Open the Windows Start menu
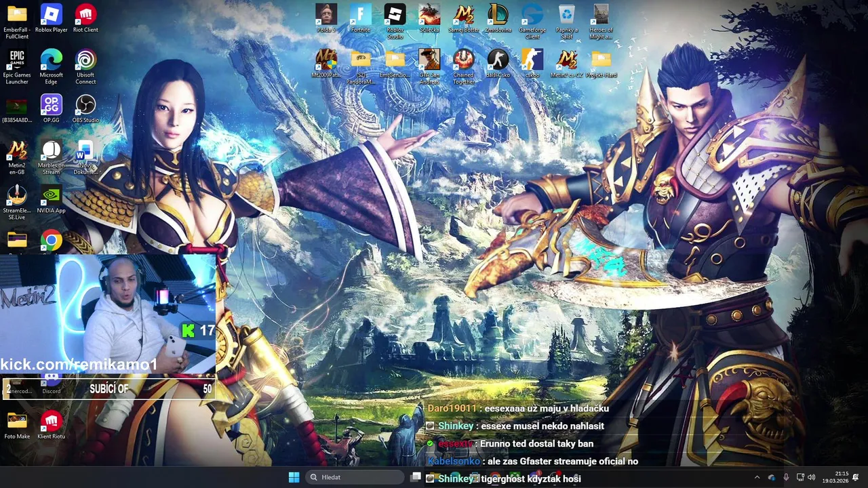This screenshot has height=488, width=868. click(x=294, y=477)
